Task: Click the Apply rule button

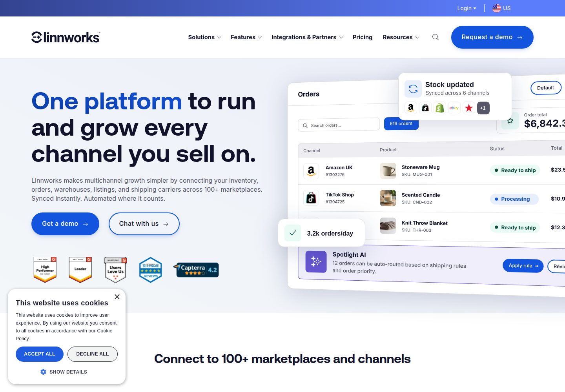Action: click(x=523, y=266)
